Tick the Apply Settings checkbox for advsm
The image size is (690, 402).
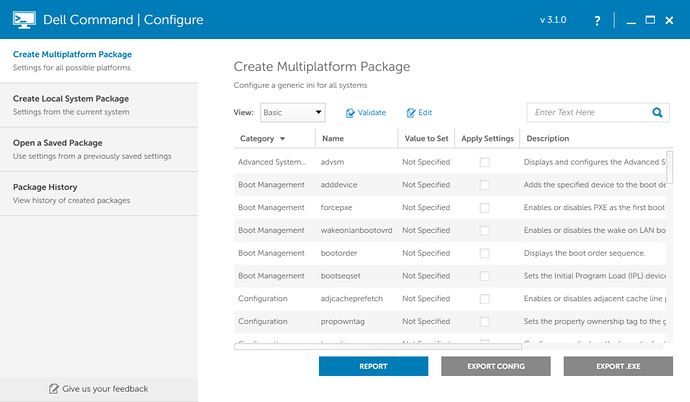point(485,162)
